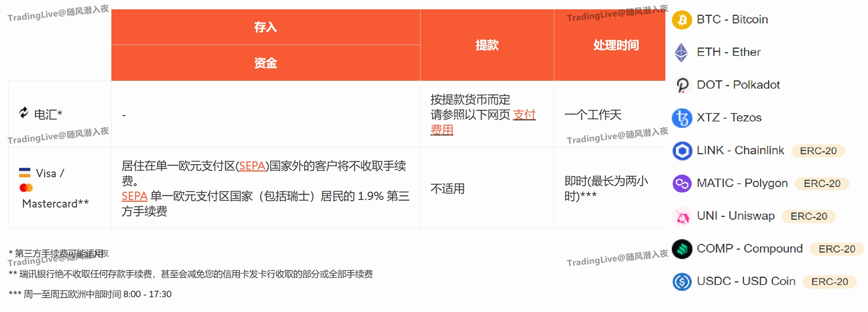This screenshot has width=868, height=312.
Task: Select the Mastercard** label
Action: [55, 204]
